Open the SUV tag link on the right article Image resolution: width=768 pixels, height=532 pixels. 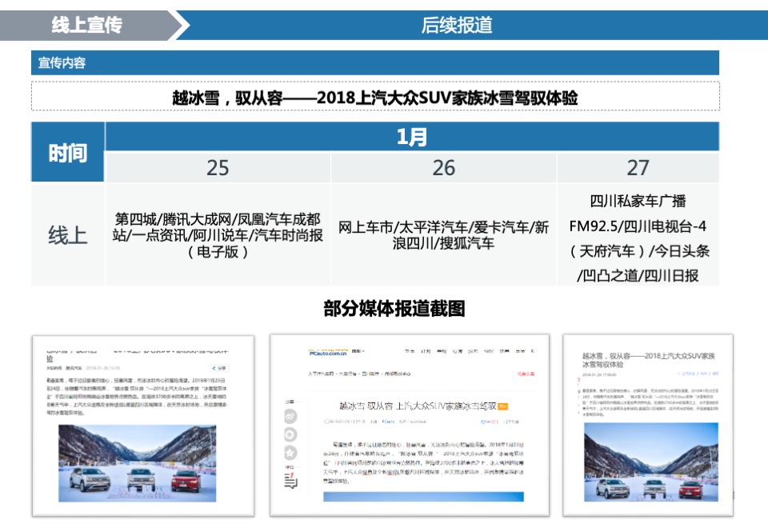click(x=703, y=374)
